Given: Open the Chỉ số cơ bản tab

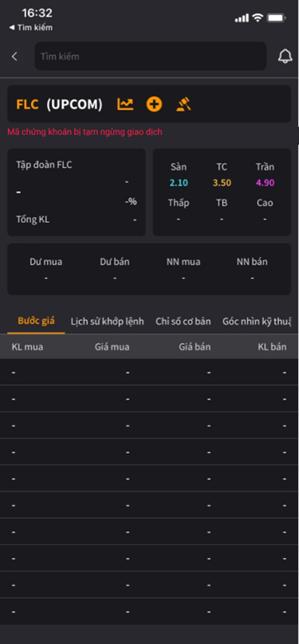Looking at the screenshot, I should (183, 321).
